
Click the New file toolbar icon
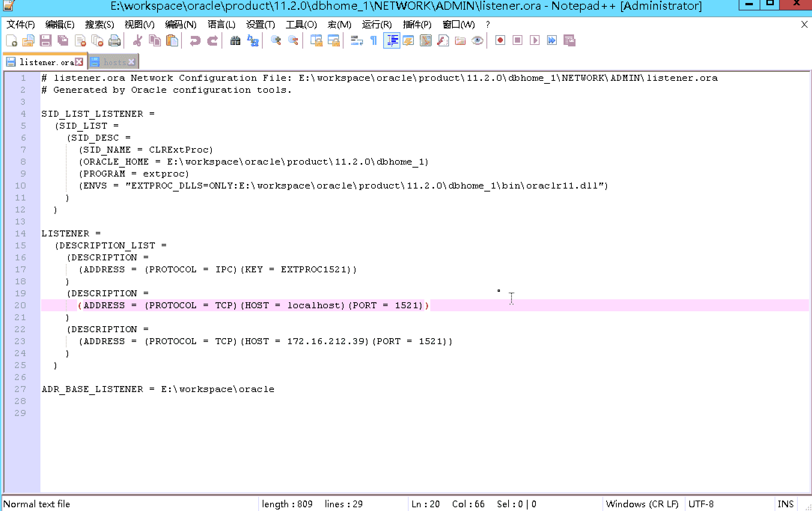(12, 40)
